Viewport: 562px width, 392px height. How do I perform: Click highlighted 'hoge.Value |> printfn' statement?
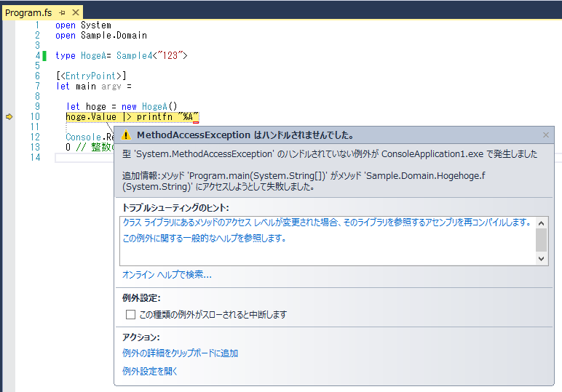[132, 116]
